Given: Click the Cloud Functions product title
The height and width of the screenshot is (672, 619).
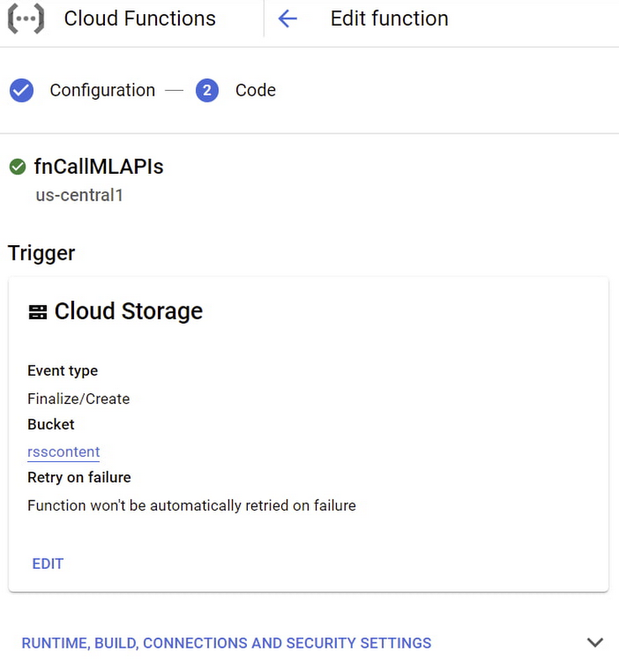Looking at the screenshot, I should 139,18.
